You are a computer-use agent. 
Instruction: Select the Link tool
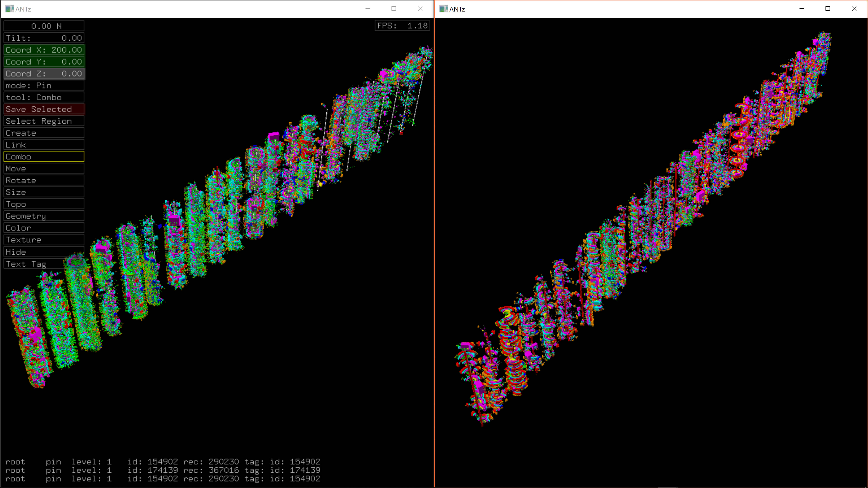point(44,145)
